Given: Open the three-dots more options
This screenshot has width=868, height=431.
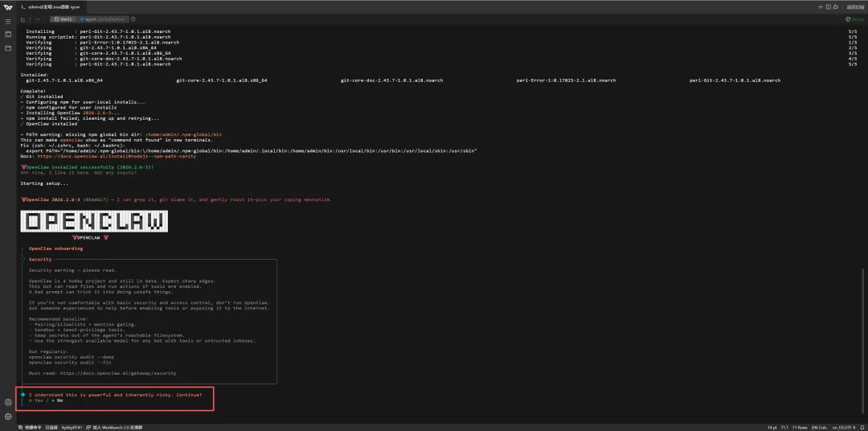Looking at the screenshot, I should coord(38,18).
